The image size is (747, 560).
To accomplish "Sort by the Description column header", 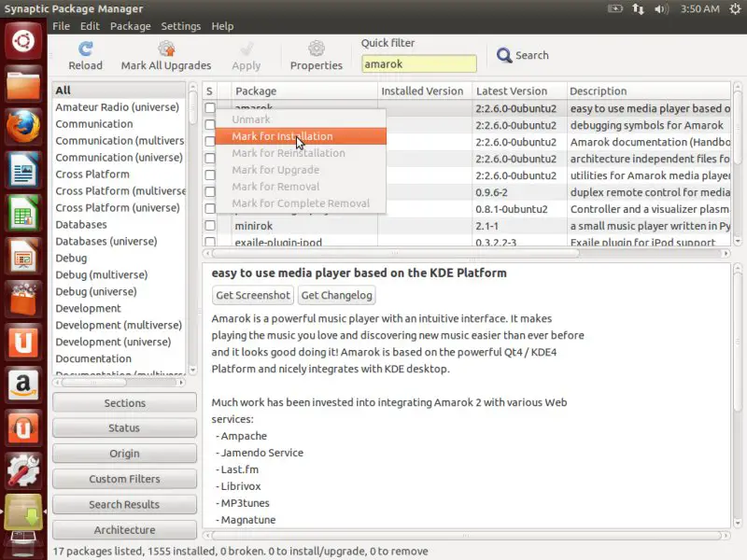I will click(649, 91).
